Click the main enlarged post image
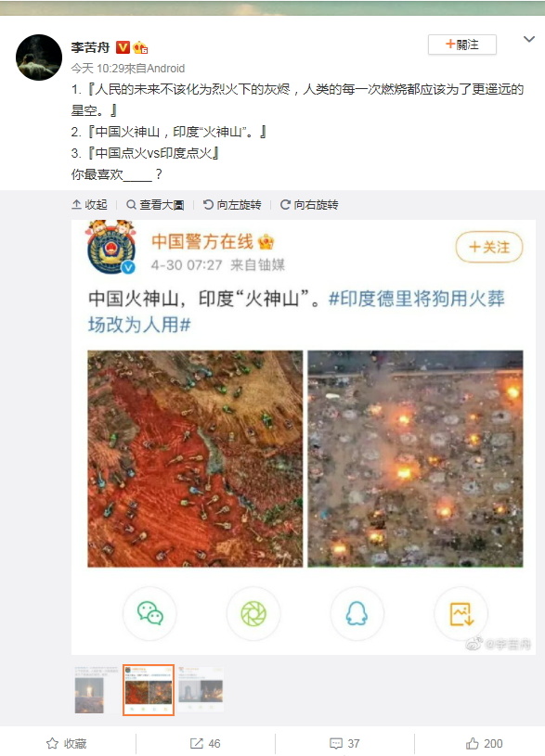The image size is (545, 756). tap(304, 437)
